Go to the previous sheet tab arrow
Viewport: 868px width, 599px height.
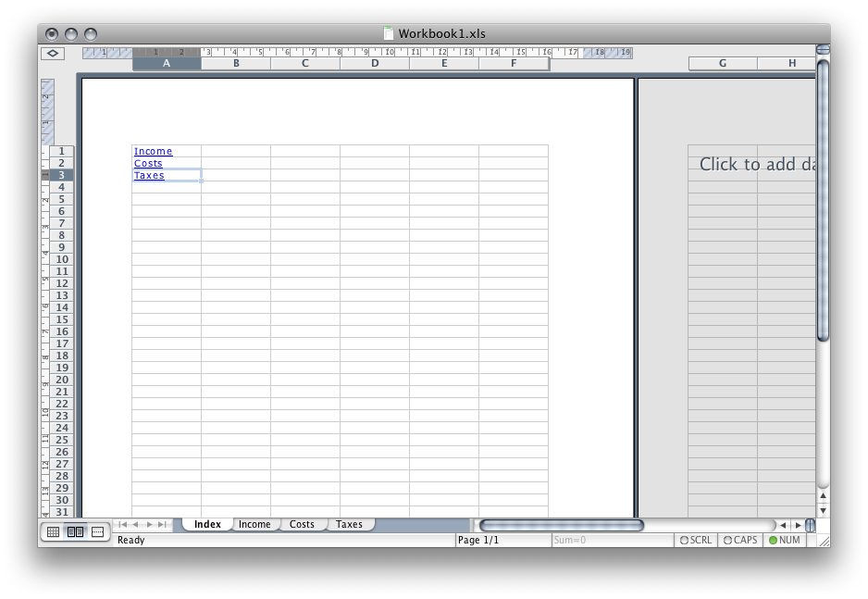point(136,524)
